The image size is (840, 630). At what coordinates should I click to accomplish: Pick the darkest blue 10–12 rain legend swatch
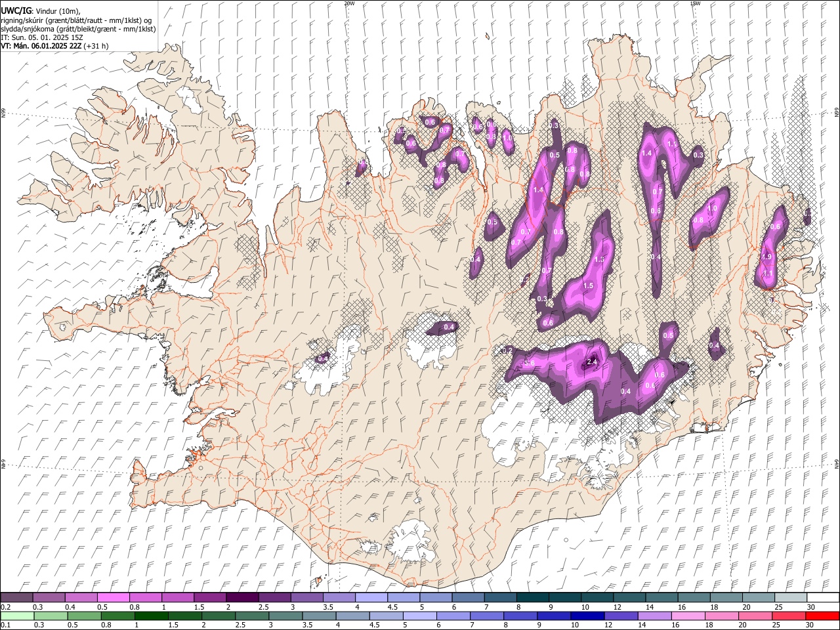click(587, 616)
